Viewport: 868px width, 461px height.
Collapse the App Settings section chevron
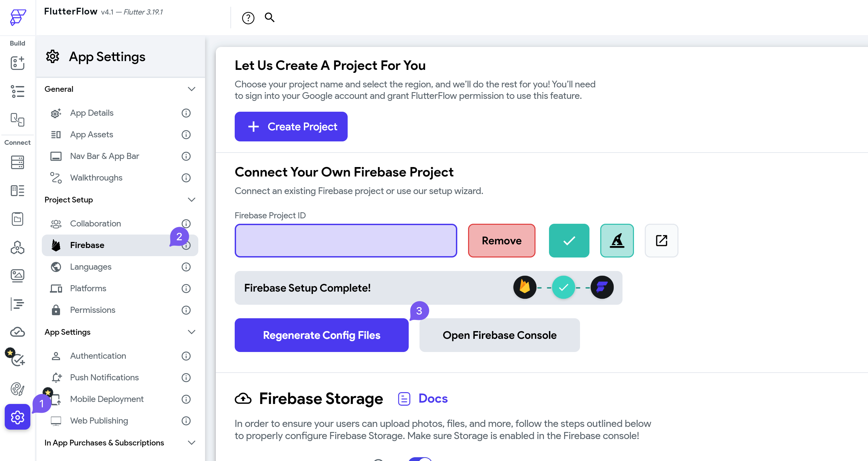click(x=192, y=332)
